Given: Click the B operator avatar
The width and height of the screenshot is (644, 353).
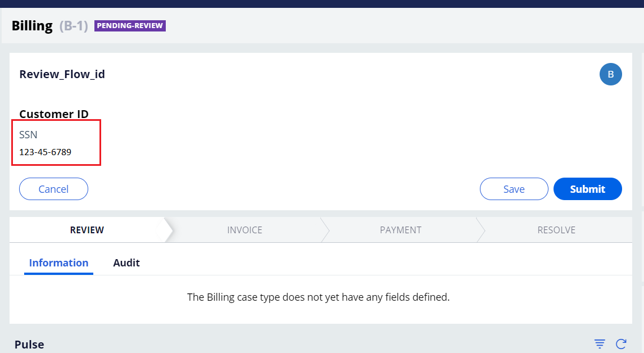Looking at the screenshot, I should 611,74.
